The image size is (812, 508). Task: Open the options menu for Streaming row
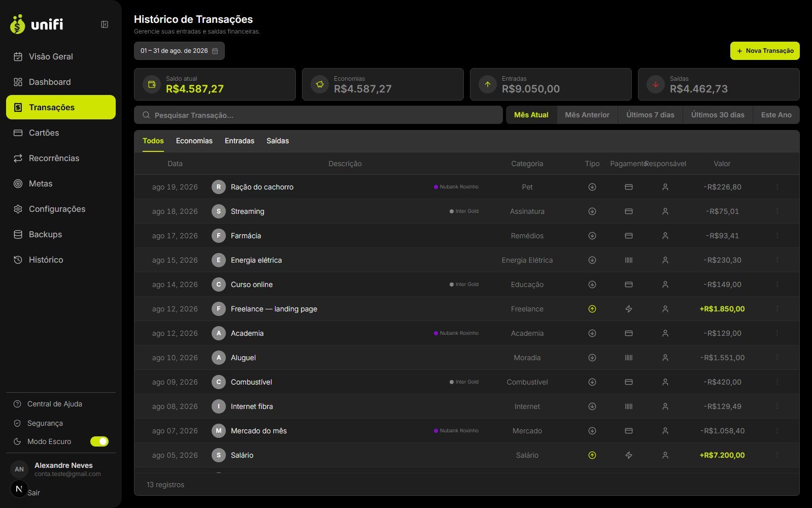click(x=777, y=211)
